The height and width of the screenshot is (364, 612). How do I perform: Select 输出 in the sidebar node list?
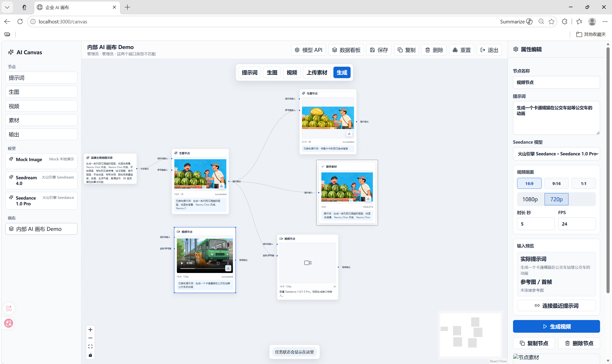[41, 134]
